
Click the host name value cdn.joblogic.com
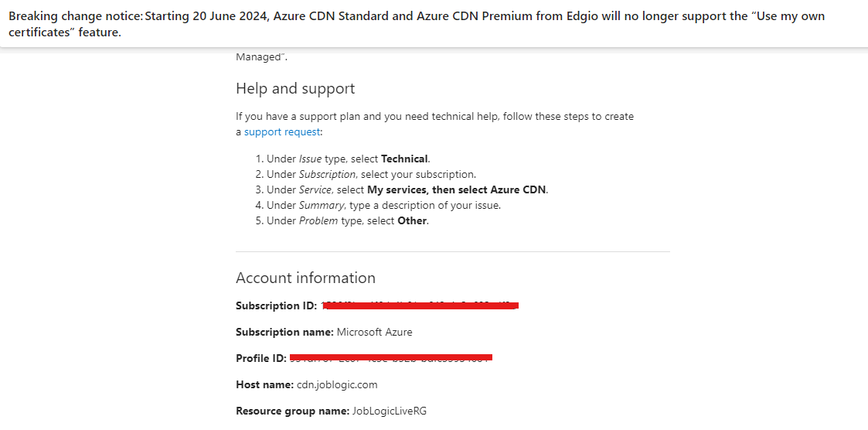337,384
